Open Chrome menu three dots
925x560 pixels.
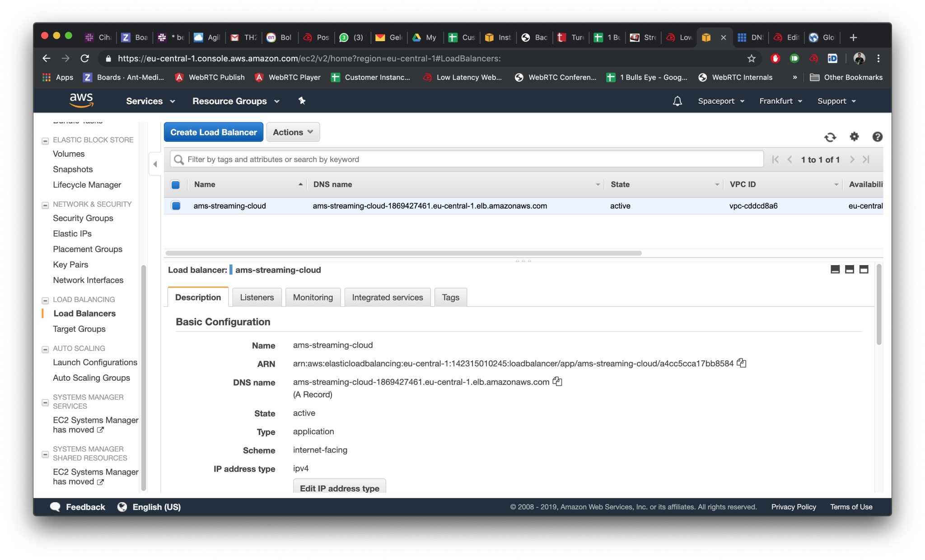(878, 58)
